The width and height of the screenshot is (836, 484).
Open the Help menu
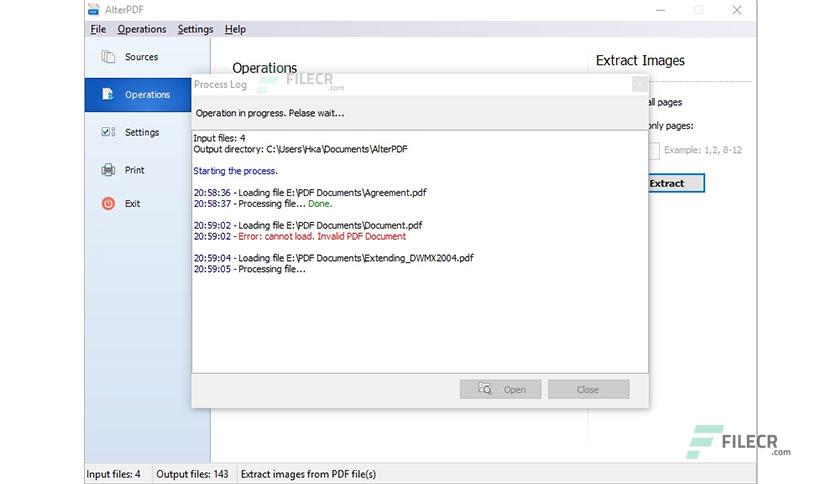pyautogui.click(x=235, y=29)
